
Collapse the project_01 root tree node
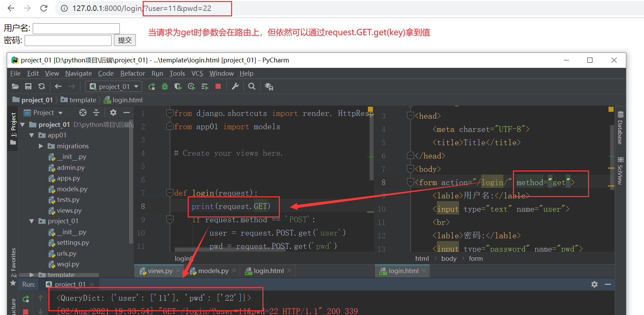coord(23,125)
